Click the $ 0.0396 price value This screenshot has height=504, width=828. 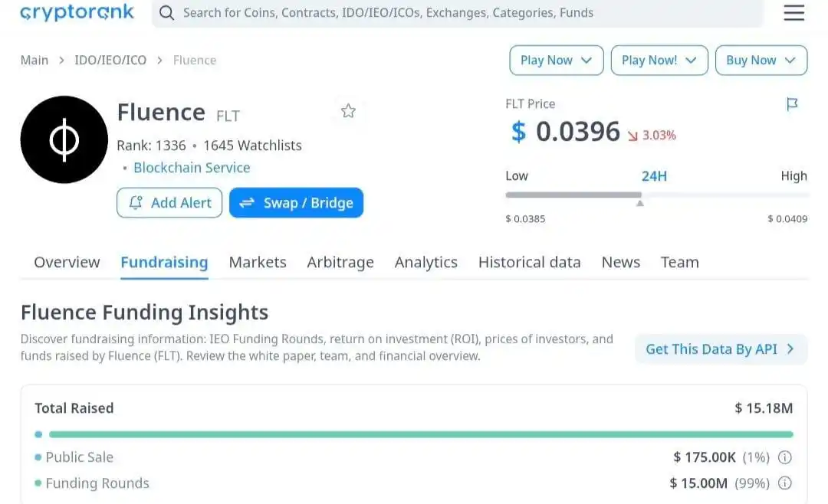(x=566, y=132)
